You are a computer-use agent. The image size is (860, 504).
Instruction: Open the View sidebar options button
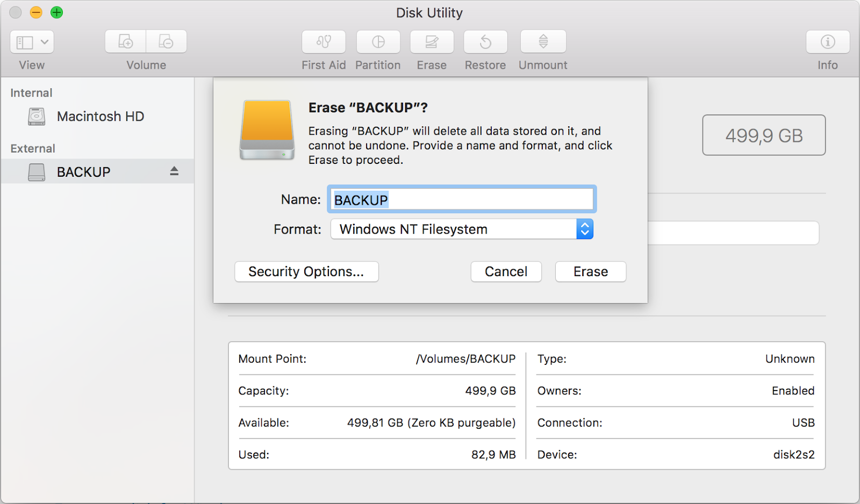32,42
